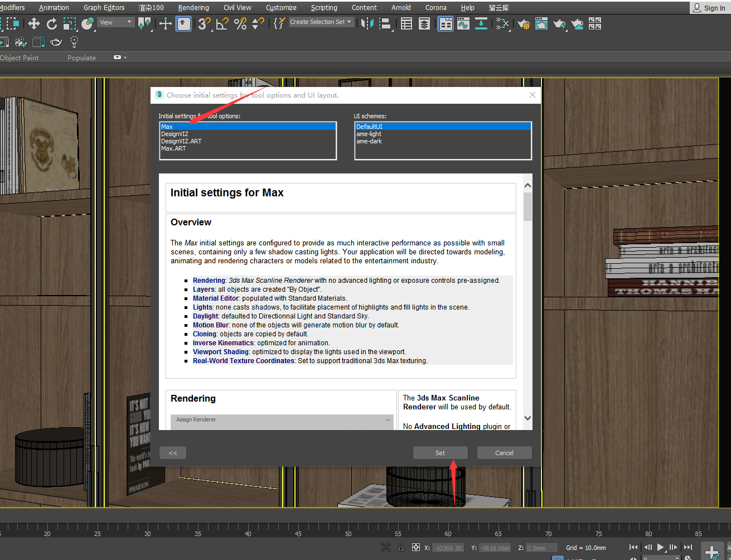The height and width of the screenshot is (560, 731).
Task: Switch to the Populate ribbon tab
Action: coord(81,57)
